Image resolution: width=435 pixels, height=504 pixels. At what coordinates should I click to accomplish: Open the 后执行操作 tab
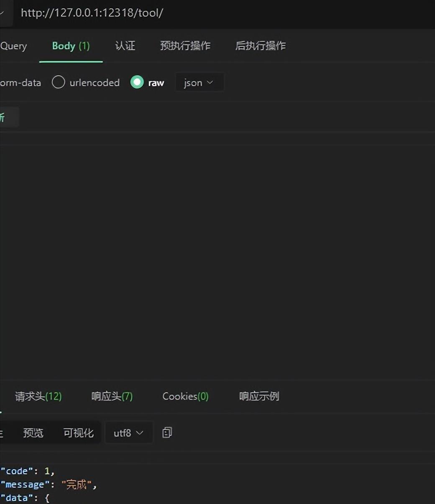pos(260,46)
